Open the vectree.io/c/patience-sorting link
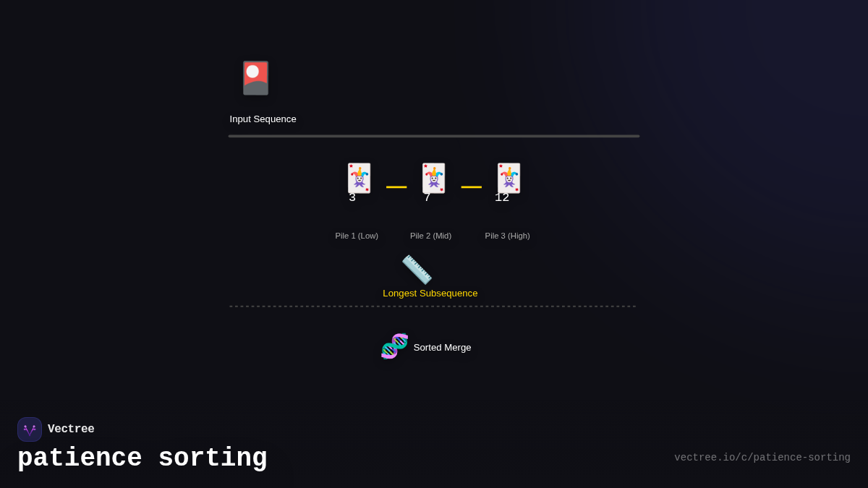This screenshot has width=868, height=488. [762, 457]
